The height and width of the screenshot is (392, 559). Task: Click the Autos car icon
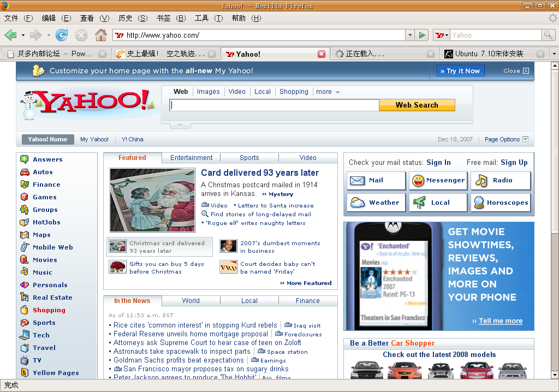[x=24, y=172]
